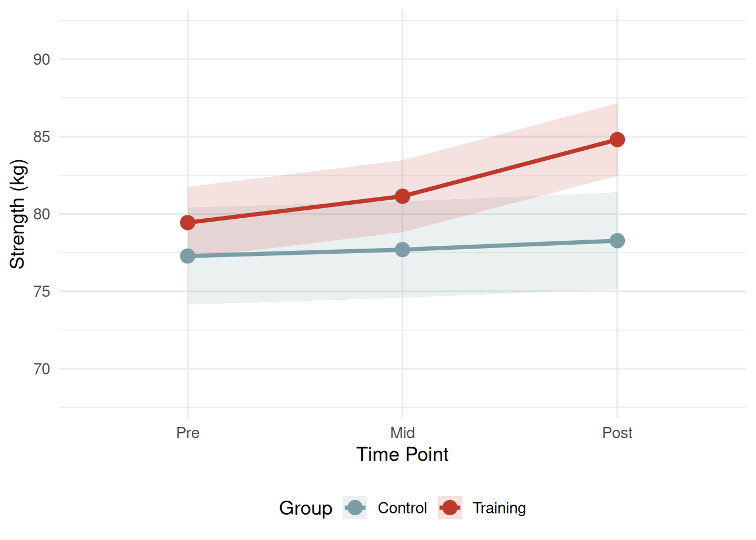
Task: Click the 90 y-axis tick label
Action: [x=42, y=60]
